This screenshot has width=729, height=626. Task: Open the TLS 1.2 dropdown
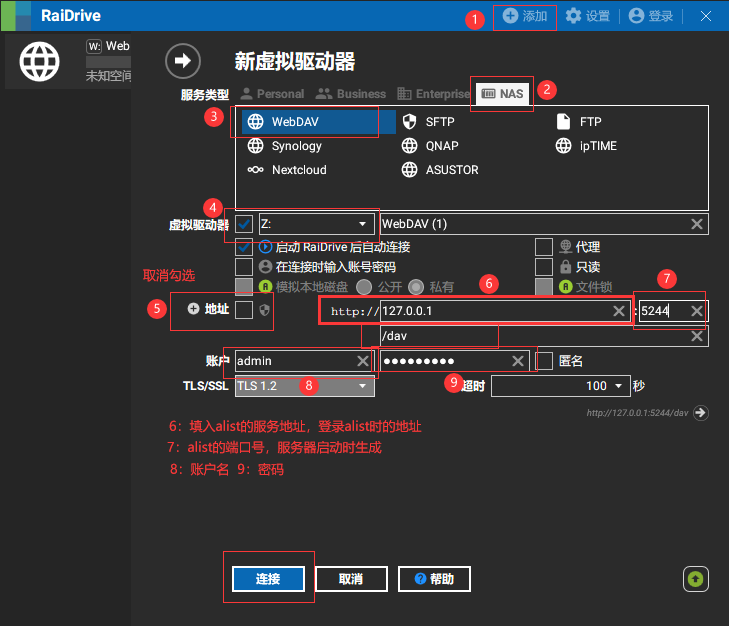[x=305, y=386]
